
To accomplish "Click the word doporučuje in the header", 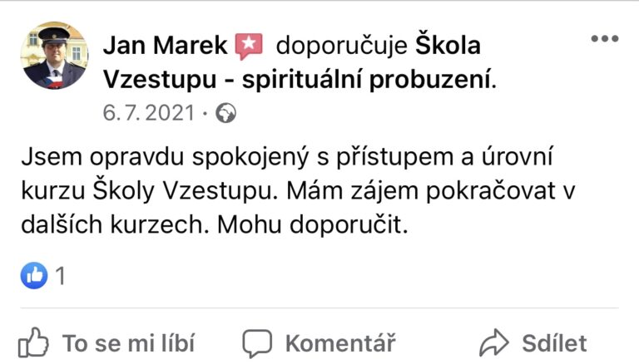I will point(341,46).
